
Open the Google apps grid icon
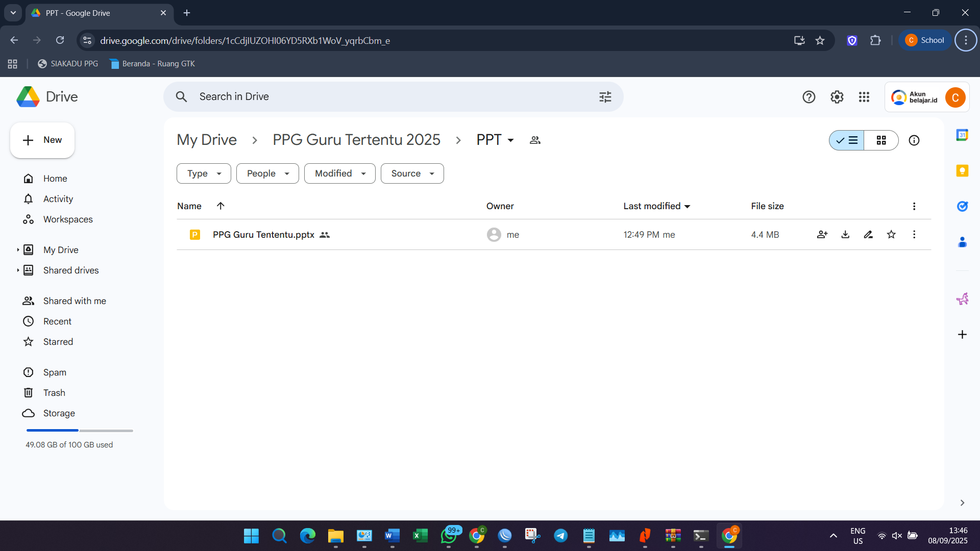click(864, 97)
